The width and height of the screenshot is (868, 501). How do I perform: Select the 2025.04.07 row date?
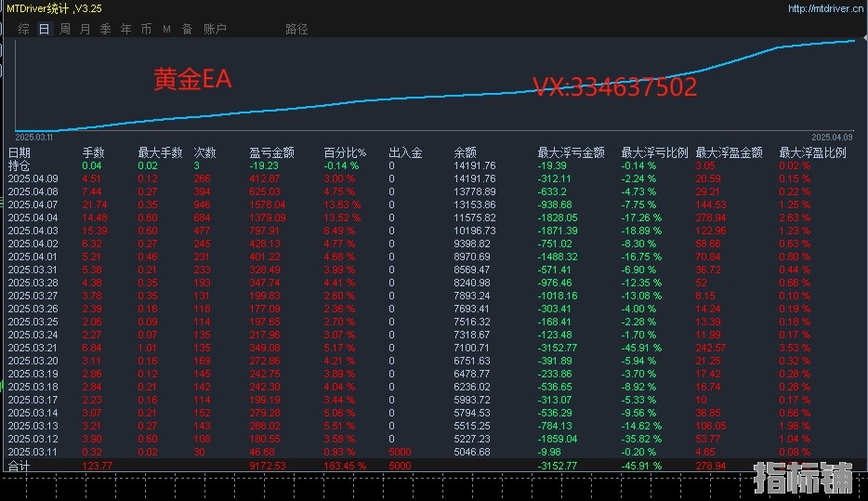(33, 204)
